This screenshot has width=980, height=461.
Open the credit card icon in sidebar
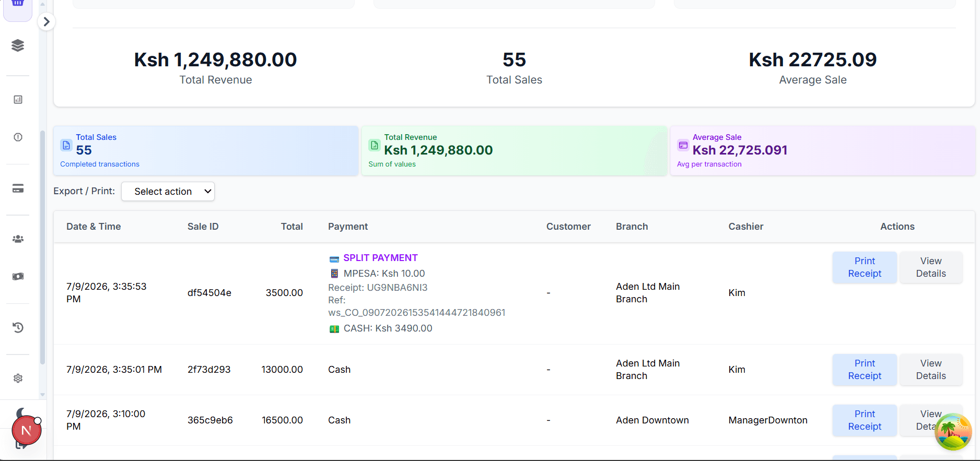point(18,188)
